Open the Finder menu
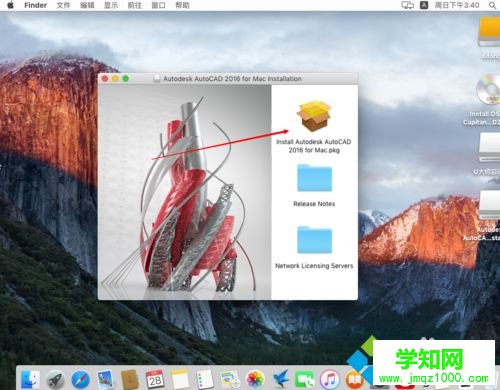 tap(35, 5)
